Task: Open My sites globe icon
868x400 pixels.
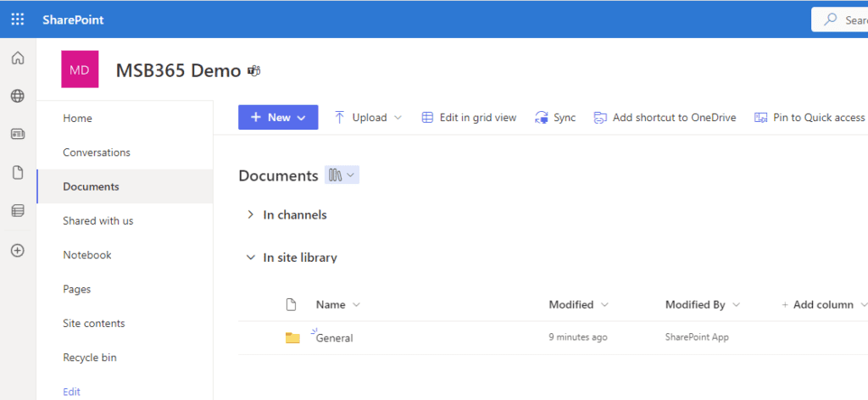Action: click(18, 97)
